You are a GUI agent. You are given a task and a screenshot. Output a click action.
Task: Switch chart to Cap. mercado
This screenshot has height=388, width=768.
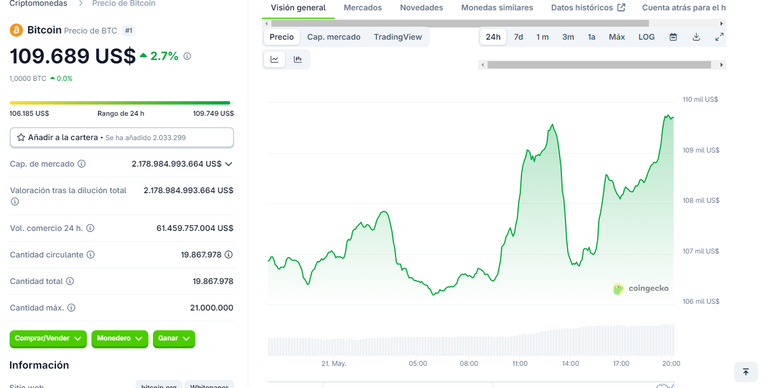click(x=334, y=37)
